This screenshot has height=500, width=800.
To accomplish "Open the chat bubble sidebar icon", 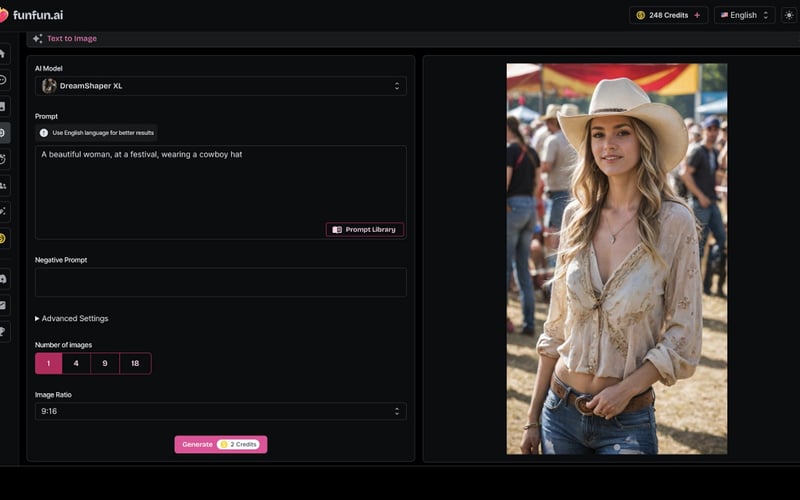I will click(x=3, y=80).
